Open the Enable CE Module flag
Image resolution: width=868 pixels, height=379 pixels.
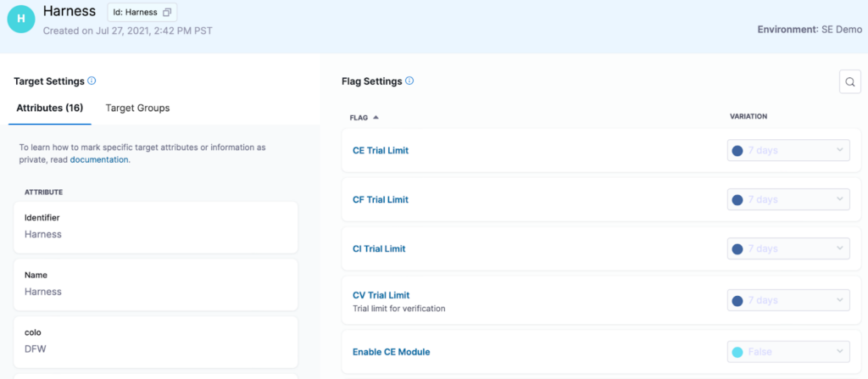pyautogui.click(x=392, y=352)
